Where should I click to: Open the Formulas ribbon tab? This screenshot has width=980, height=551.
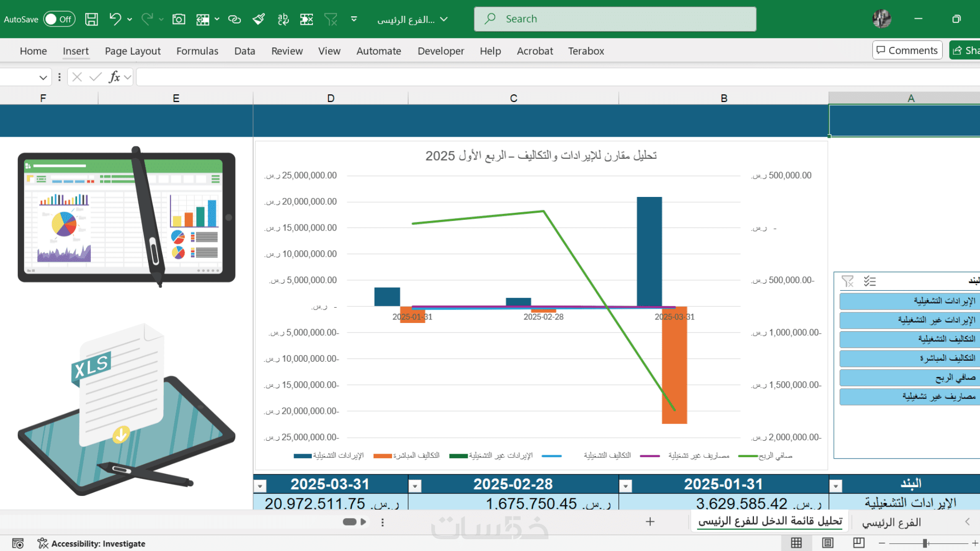(197, 51)
